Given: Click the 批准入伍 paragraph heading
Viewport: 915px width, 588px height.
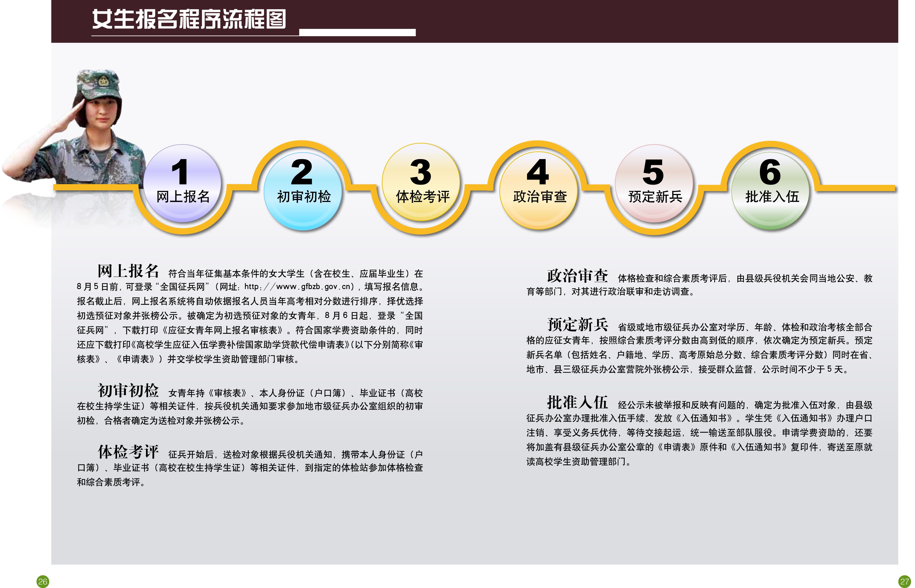Looking at the screenshot, I should [x=577, y=402].
